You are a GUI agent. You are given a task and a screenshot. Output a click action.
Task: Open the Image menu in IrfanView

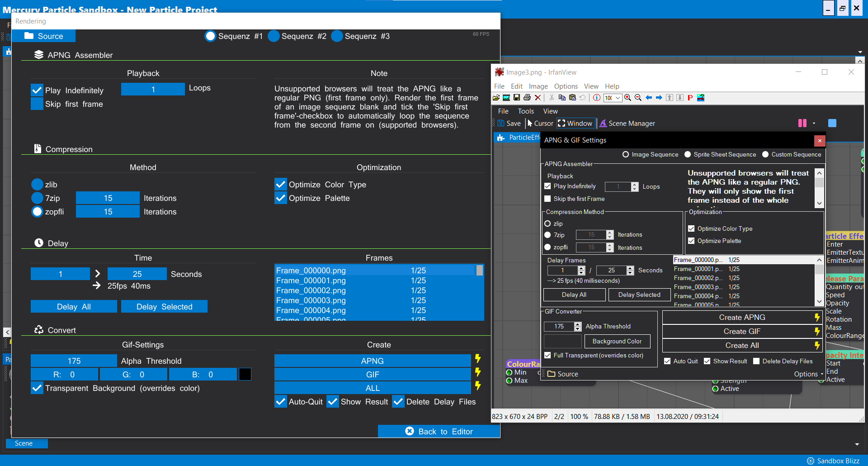click(x=538, y=86)
